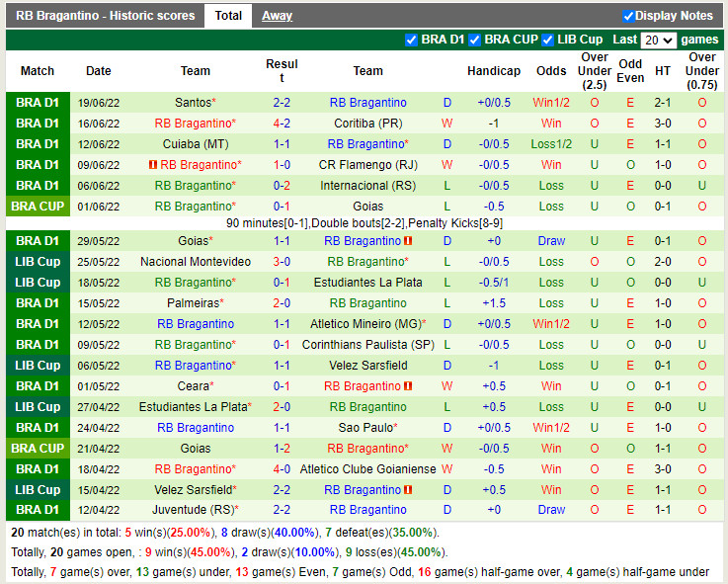
Task: Click Win1/2 odds in the Santos row
Action: 551,102
